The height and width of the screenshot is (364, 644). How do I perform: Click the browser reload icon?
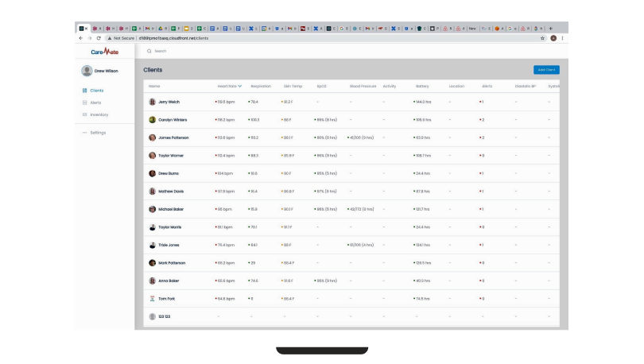[98, 37]
